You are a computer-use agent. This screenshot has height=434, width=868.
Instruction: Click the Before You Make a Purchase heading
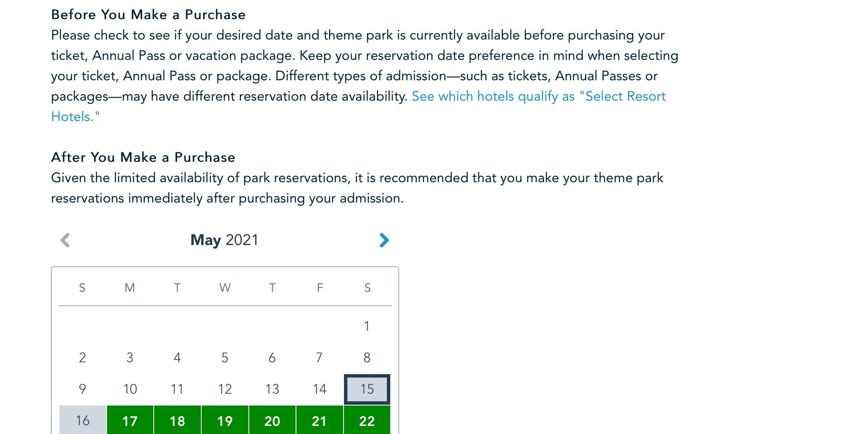point(148,15)
